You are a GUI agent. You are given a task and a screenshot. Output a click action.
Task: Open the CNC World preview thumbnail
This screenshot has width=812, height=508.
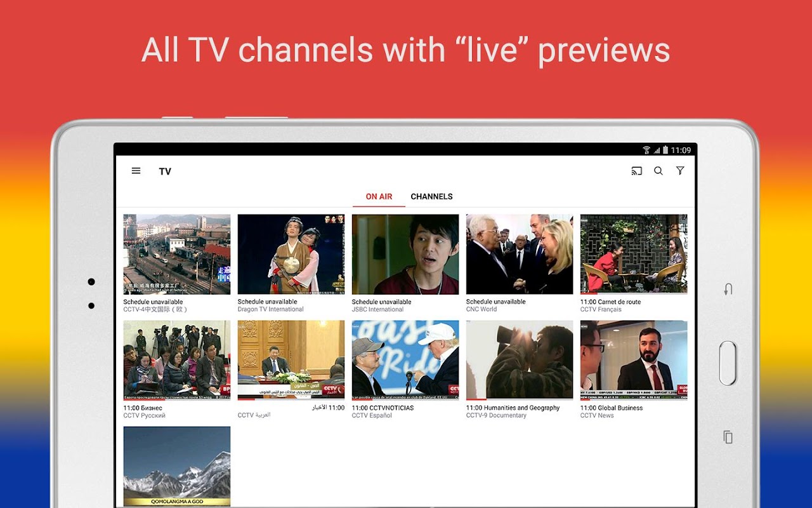[520, 254]
